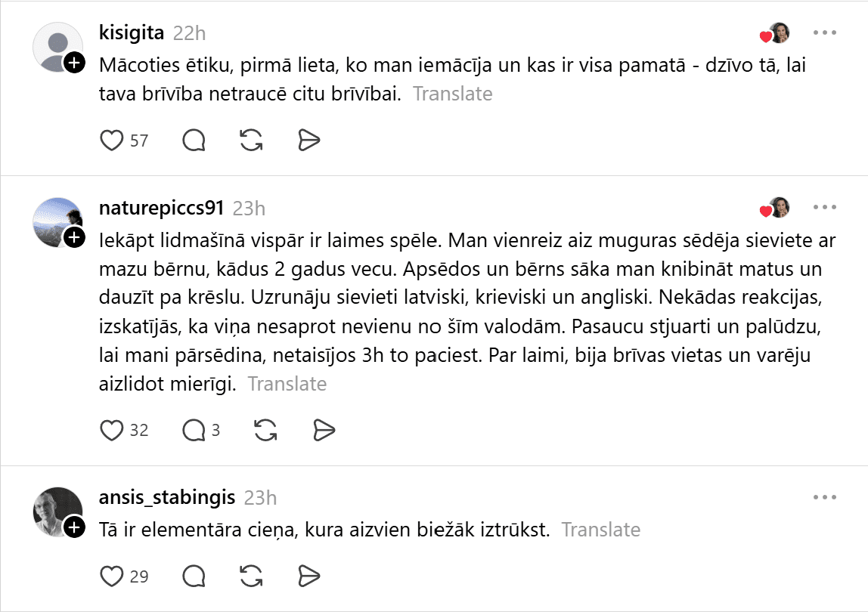The image size is (868, 612).
Task: Open more options for naturepiccs91's comment
Action: coord(824,207)
